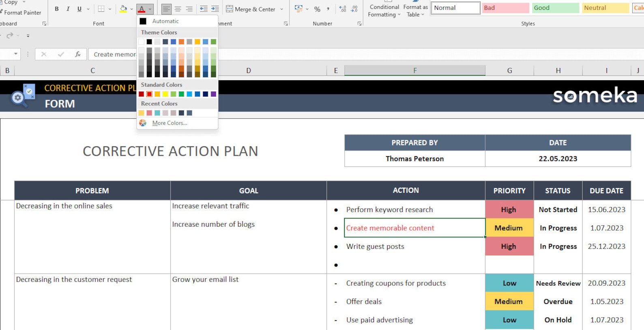Open Underline style dropdown arrow
Image resolution: width=644 pixels, height=330 pixels.
tap(88, 9)
